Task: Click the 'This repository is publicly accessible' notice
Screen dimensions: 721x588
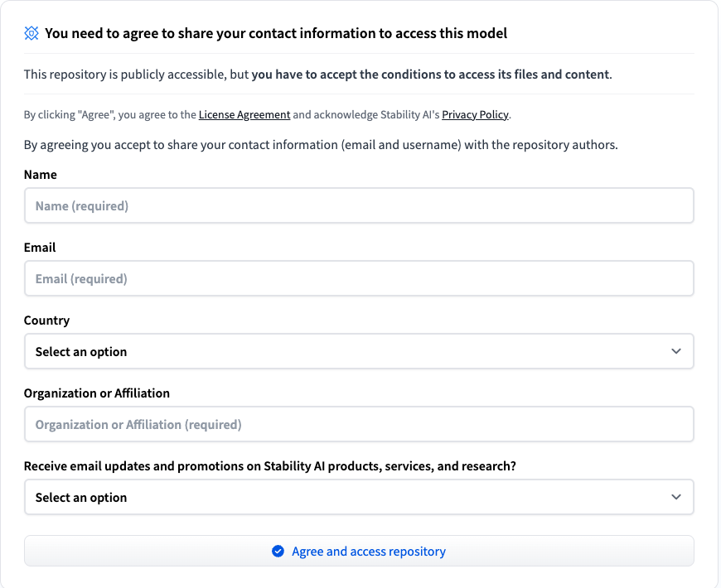Action: click(x=317, y=75)
